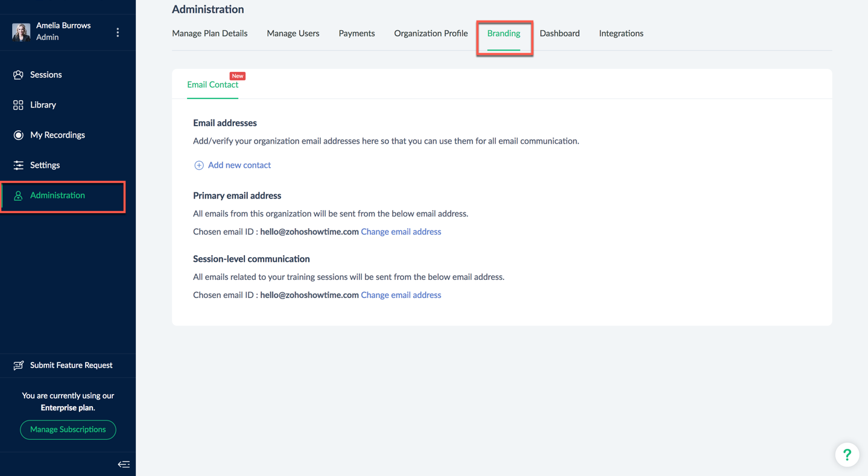Click the Administration person icon

tap(18, 195)
